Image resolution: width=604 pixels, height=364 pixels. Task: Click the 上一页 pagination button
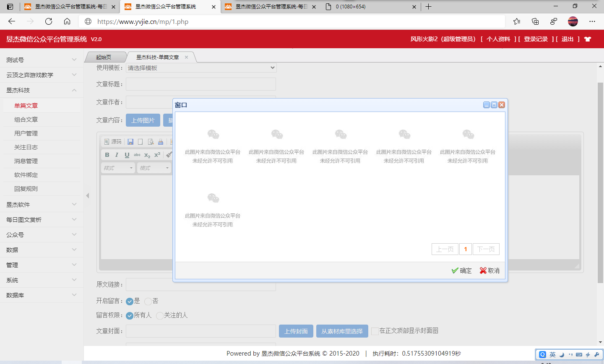pos(445,249)
